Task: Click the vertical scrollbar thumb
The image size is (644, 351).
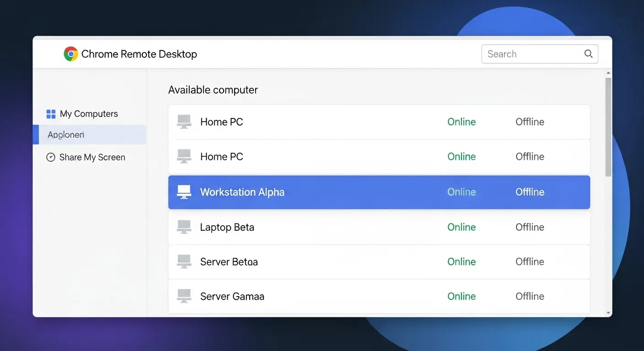Action: coord(608,127)
